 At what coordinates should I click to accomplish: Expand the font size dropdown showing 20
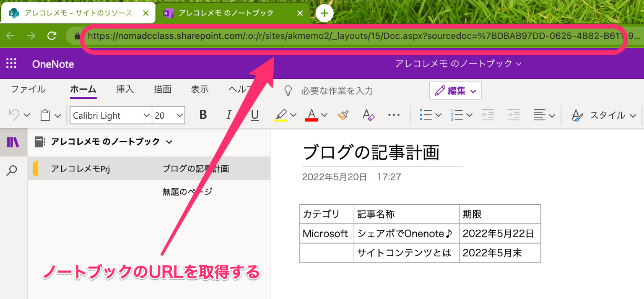(x=179, y=114)
